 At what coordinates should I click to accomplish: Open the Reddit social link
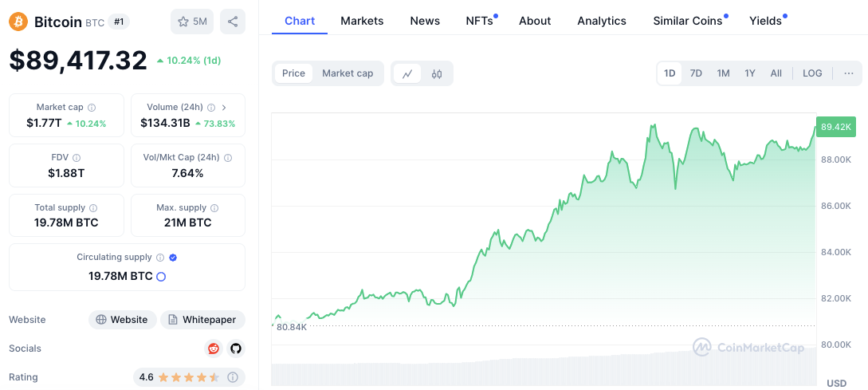[214, 349]
